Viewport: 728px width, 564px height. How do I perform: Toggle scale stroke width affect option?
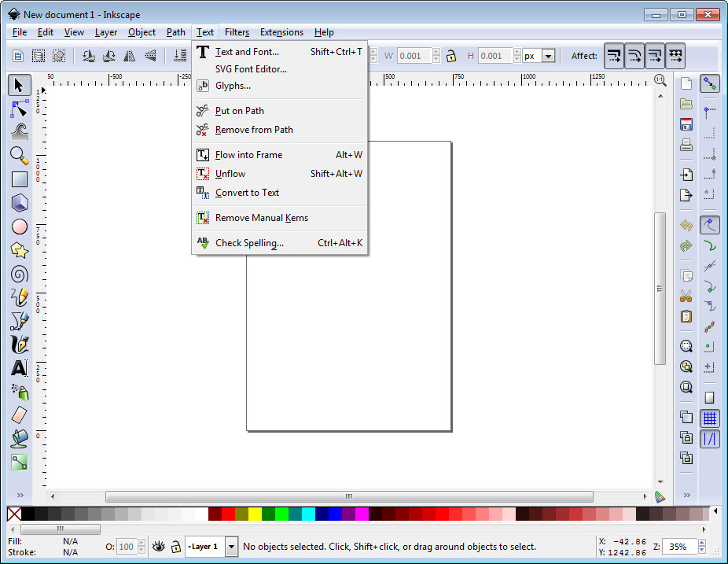614,56
